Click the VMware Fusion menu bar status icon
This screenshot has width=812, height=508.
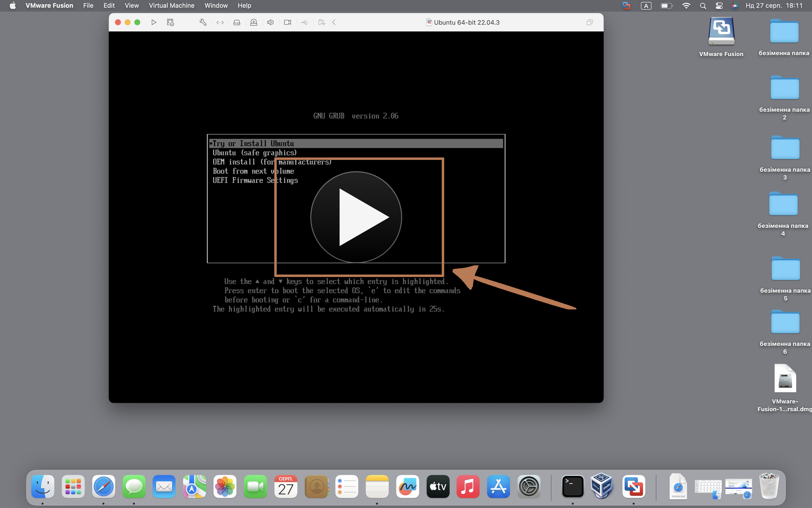pyautogui.click(x=626, y=5)
